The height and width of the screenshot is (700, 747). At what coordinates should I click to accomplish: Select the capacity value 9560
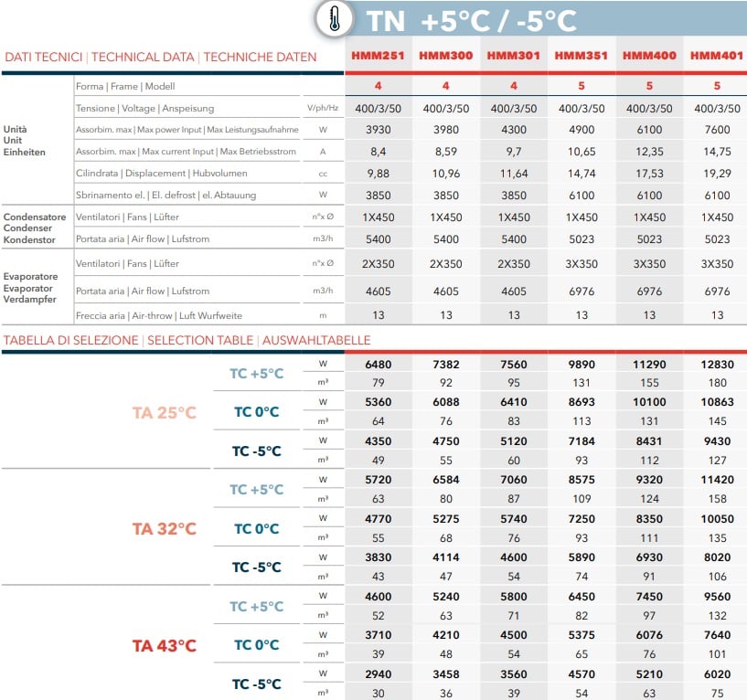coord(717,596)
